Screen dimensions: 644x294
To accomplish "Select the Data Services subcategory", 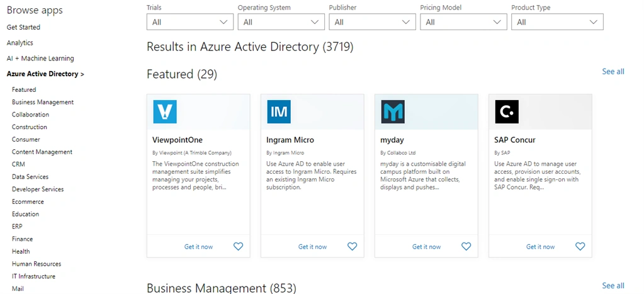I will click(30, 176).
